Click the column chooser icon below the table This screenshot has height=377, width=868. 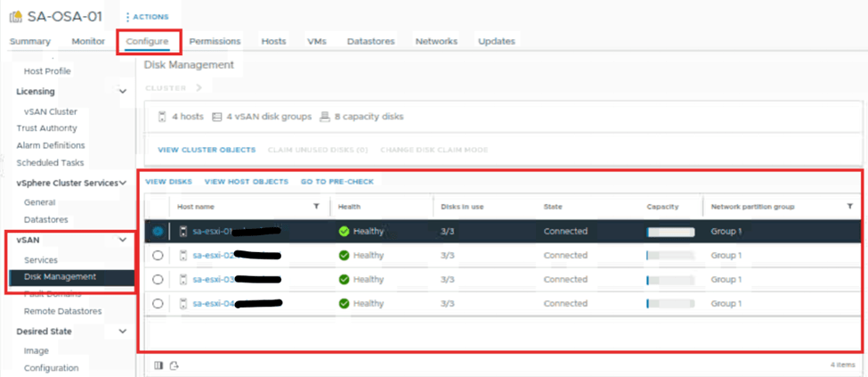pyautogui.click(x=158, y=365)
